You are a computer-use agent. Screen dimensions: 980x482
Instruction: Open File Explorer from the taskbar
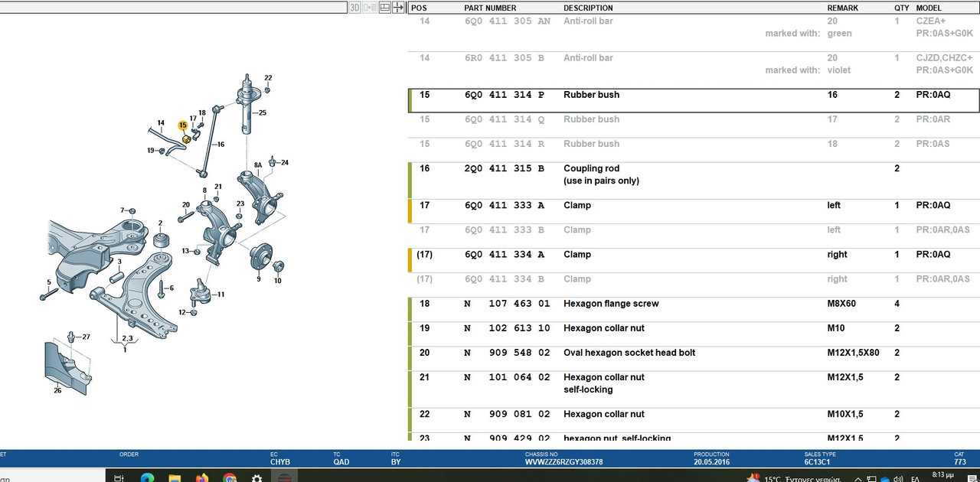pos(175,477)
